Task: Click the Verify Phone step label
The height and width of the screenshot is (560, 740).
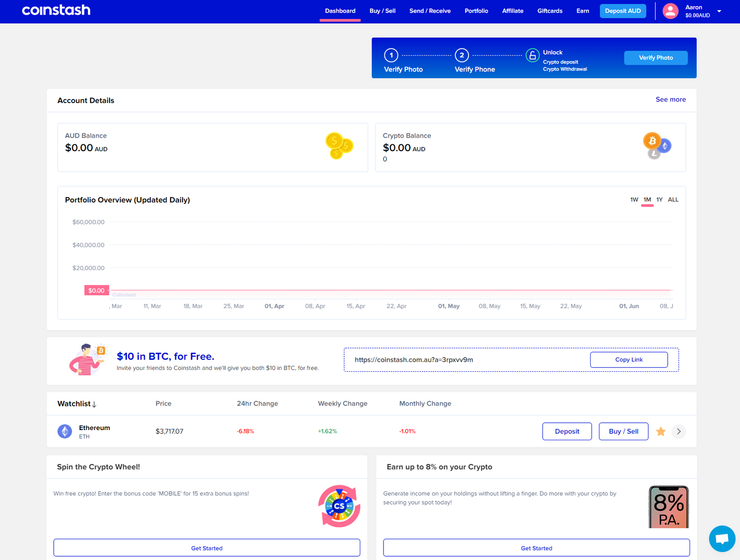Action: pyautogui.click(x=475, y=69)
